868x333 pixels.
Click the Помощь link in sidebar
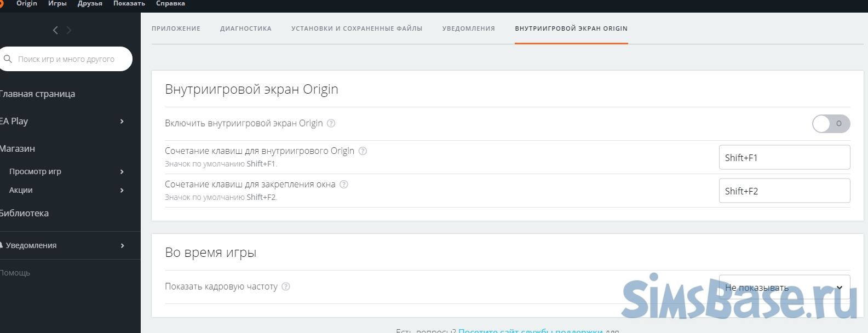coord(15,273)
